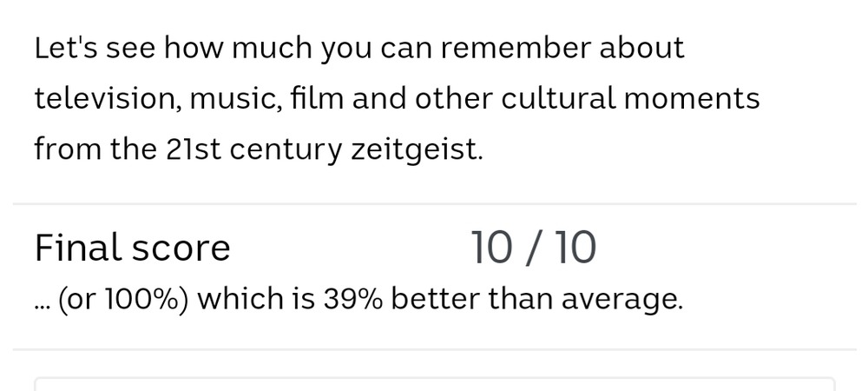This screenshot has width=868, height=391.
Task: Select the "Final score" label
Action: [x=133, y=249]
